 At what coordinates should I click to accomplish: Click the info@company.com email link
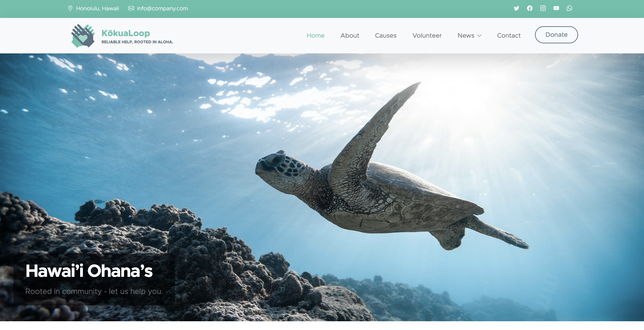coord(162,8)
